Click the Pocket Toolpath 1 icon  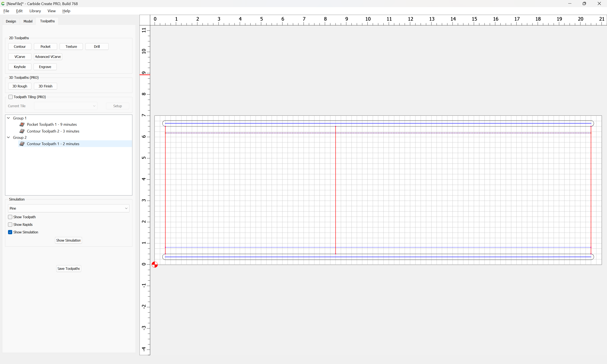[x=22, y=124]
